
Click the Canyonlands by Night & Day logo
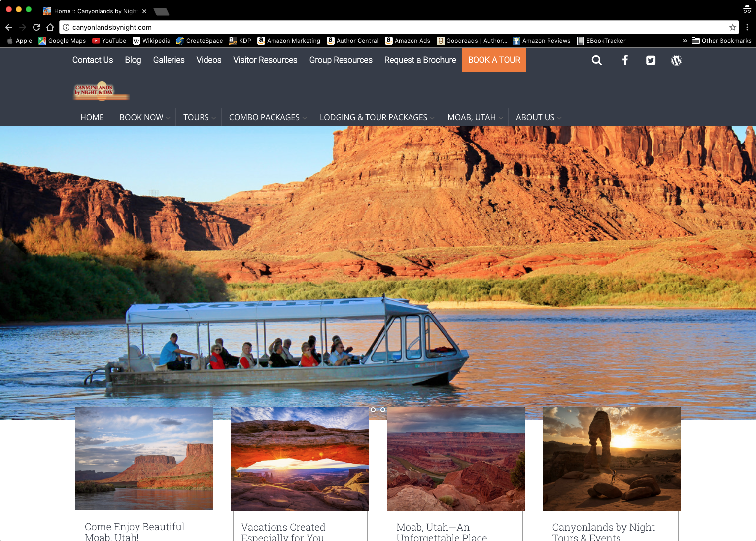101,91
